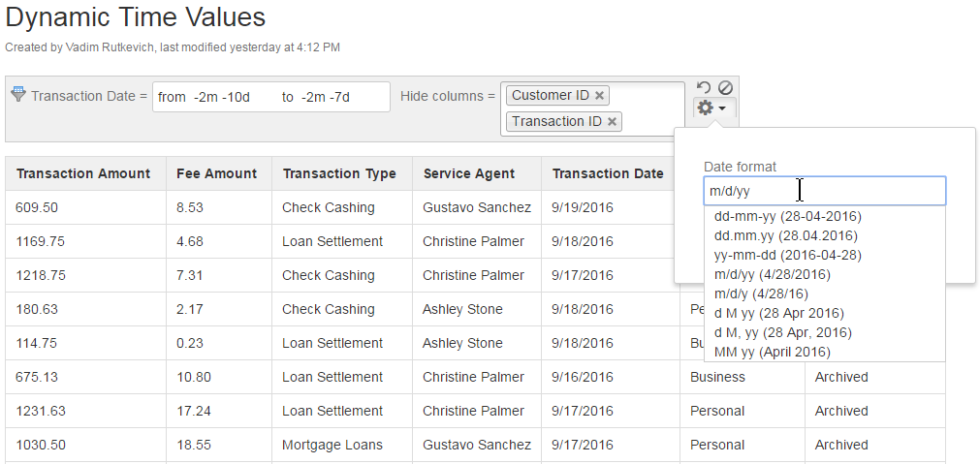Screen dimensions: 980x464
Task: Click the Date format input field
Action: click(824, 191)
